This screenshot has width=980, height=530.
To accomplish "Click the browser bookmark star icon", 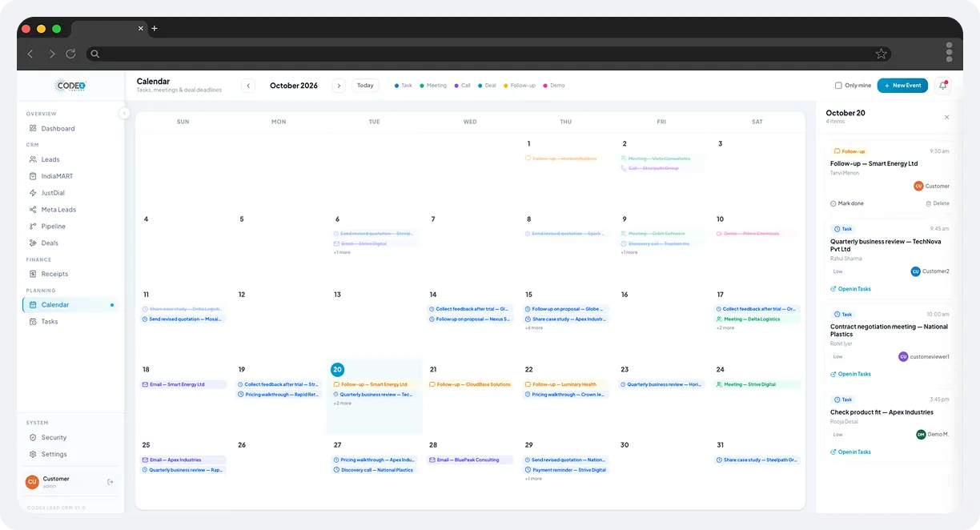I will [x=881, y=54].
